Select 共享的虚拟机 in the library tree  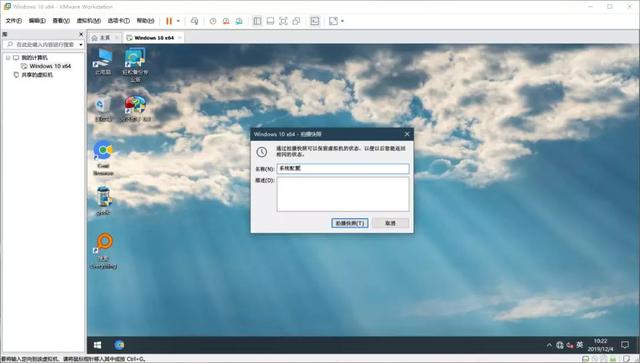pos(37,75)
